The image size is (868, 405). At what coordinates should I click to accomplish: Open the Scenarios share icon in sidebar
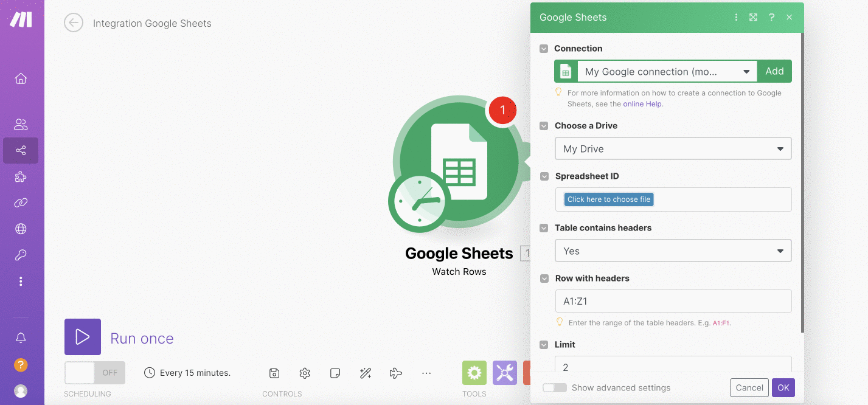(x=21, y=151)
